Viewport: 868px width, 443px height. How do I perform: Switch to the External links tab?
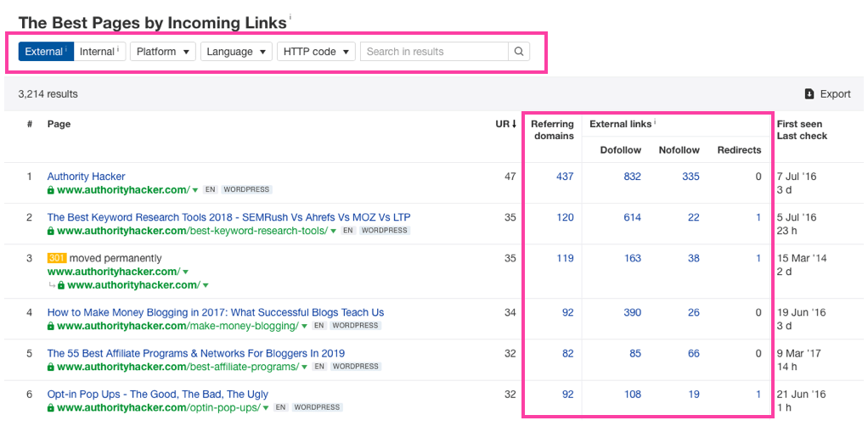[x=46, y=52]
